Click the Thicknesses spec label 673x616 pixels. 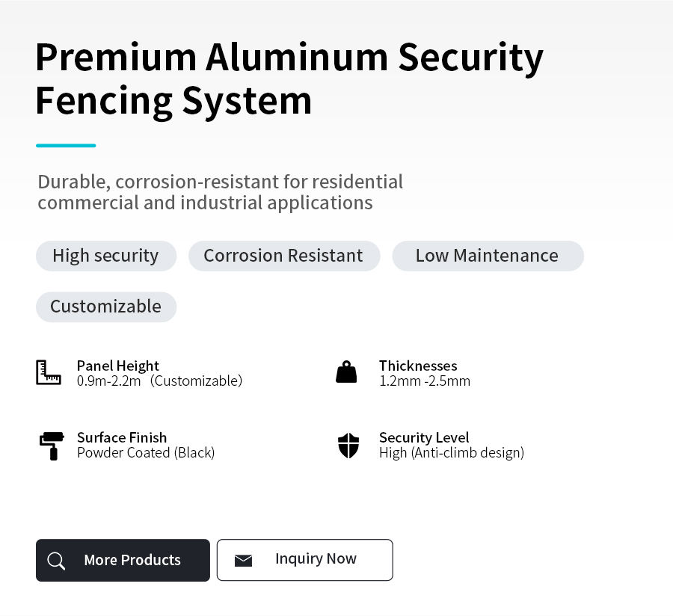[418, 366]
